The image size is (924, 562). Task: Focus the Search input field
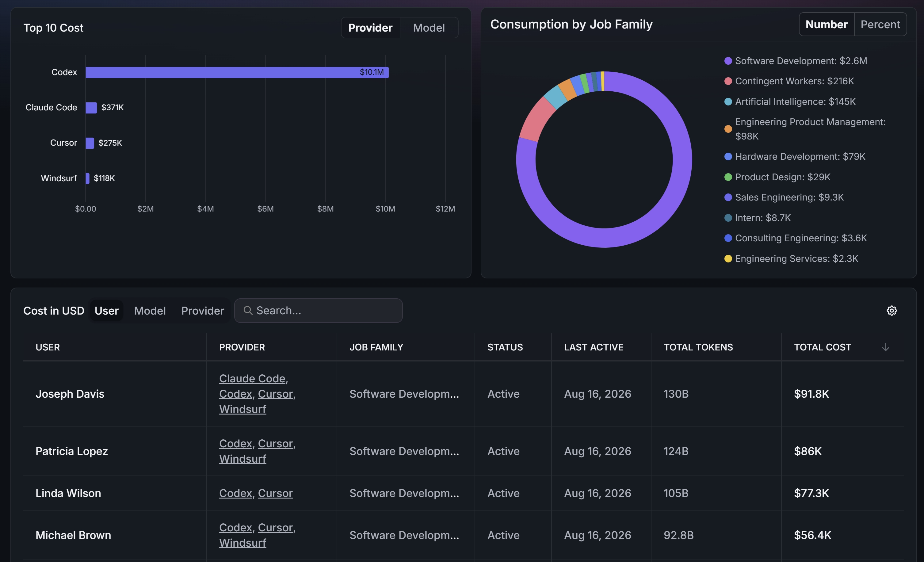click(319, 310)
